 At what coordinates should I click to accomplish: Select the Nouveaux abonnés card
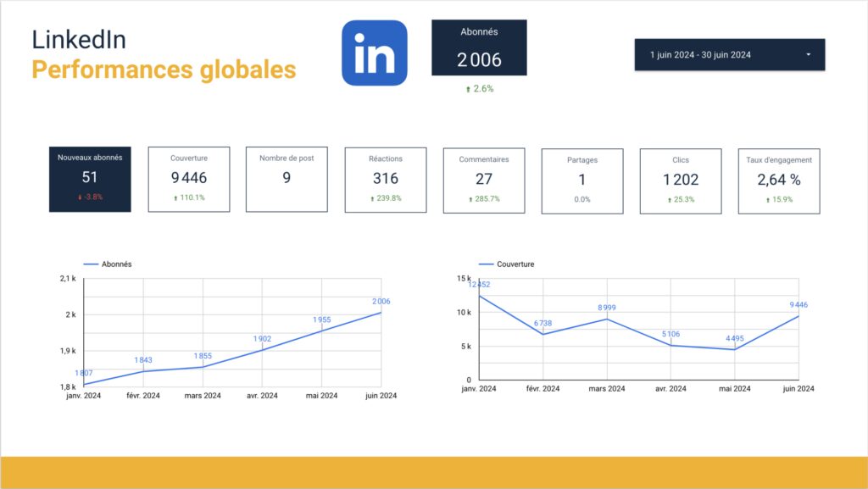pos(90,178)
